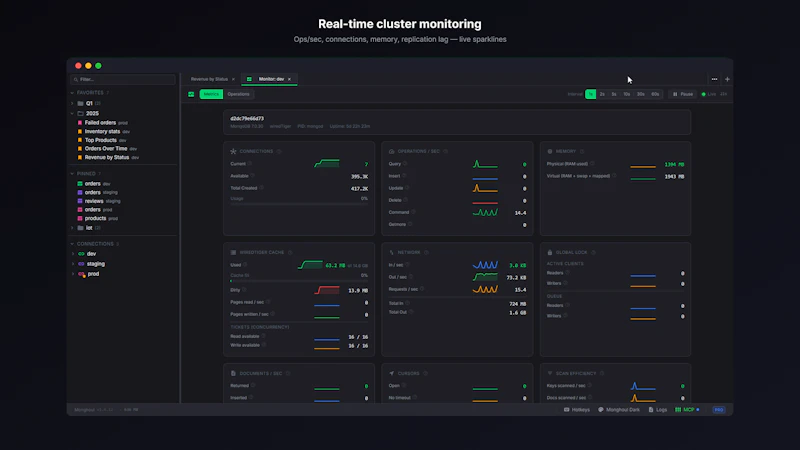
Task: Set refresh interval to 5s
Action: (x=614, y=94)
